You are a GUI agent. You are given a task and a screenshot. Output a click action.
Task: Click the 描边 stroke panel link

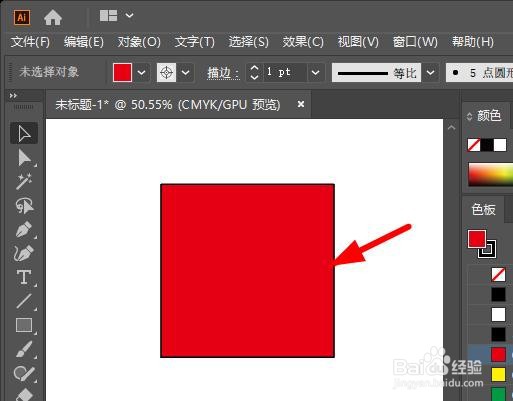[223, 73]
